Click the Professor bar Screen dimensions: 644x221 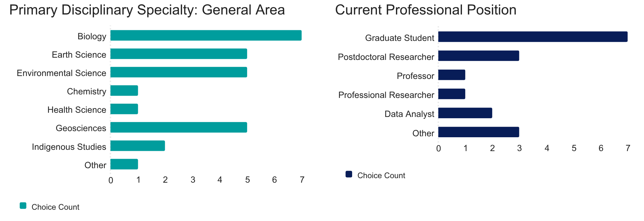click(x=452, y=75)
